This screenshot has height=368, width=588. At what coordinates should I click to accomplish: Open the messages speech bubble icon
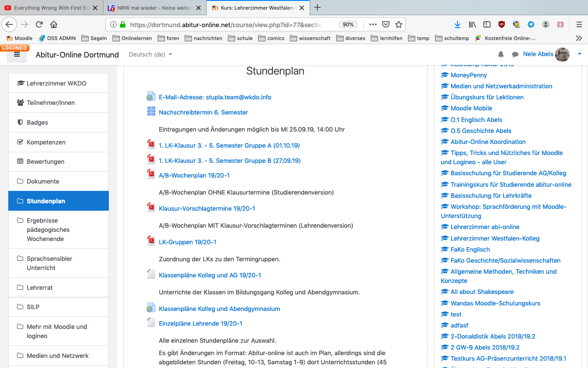(x=515, y=54)
